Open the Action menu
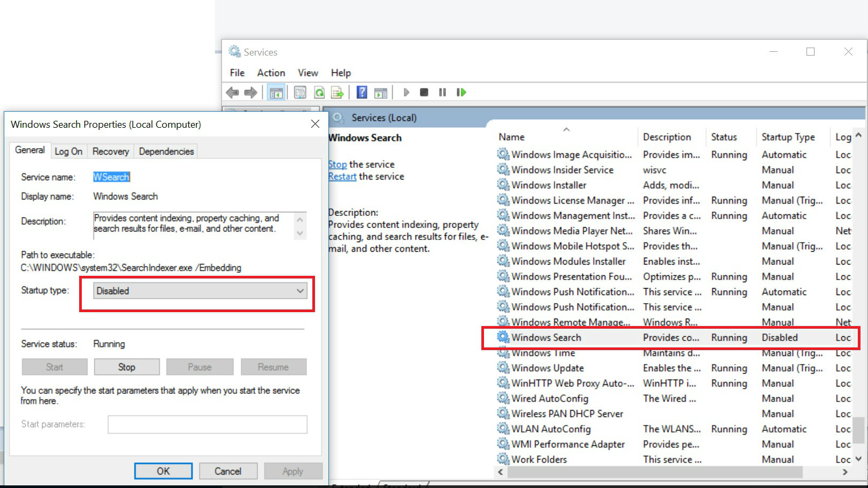The image size is (868, 488). (271, 73)
